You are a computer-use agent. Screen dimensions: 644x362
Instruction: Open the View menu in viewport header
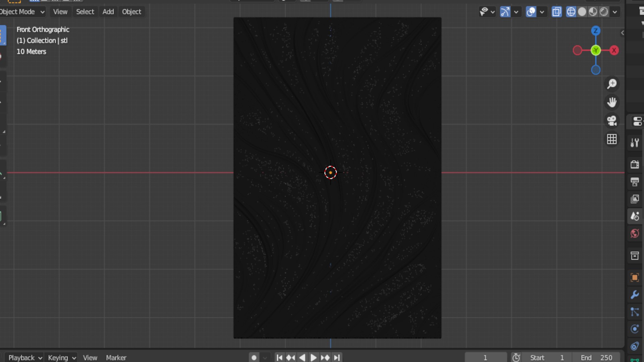pos(60,12)
